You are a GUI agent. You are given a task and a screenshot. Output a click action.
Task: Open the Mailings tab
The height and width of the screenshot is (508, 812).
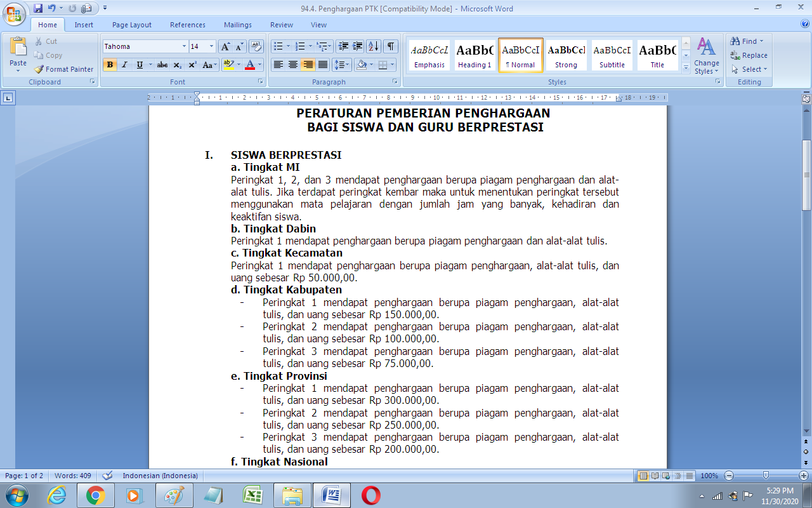click(x=238, y=25)
